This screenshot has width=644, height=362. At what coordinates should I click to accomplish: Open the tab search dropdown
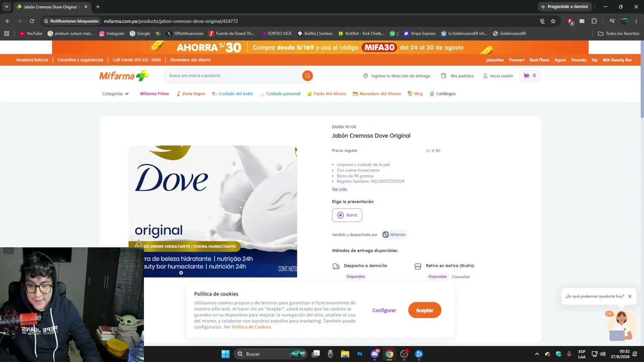coord(7,7)
